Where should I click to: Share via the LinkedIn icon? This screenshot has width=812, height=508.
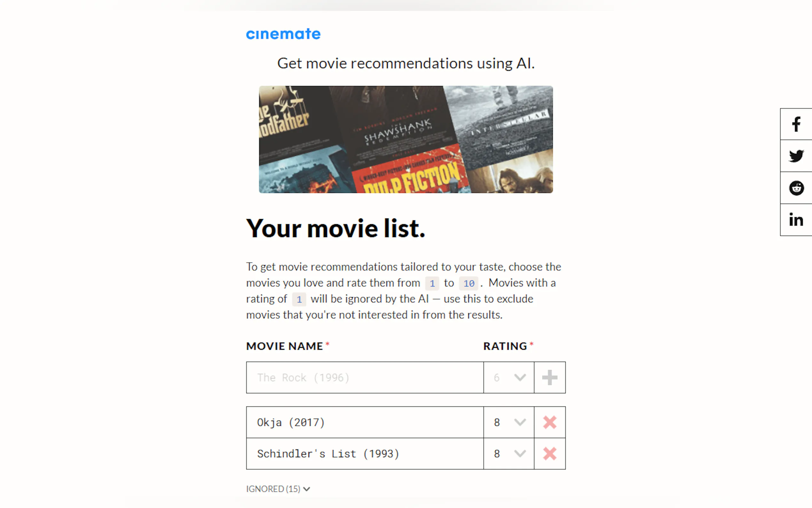(x=796, y=220)
